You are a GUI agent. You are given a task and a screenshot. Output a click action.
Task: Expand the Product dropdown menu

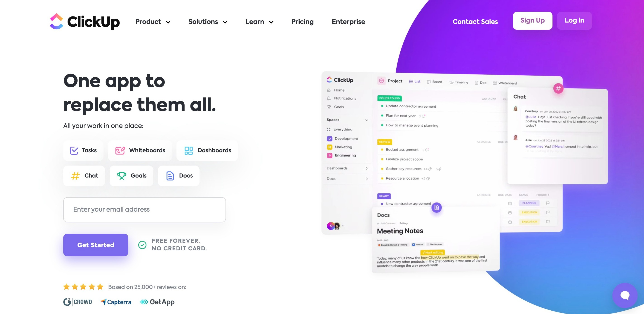coord(153,22)
